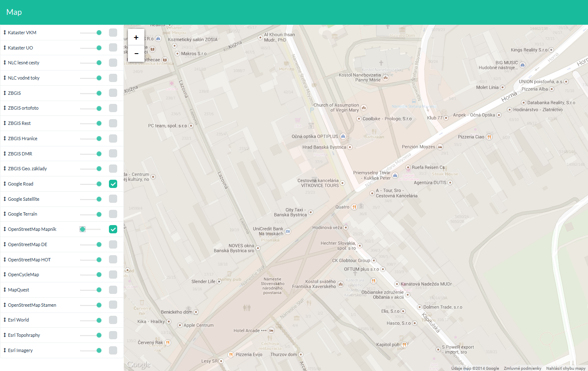
Task: Select the OpenStreetMap HOT layer label
Action: click(29, 260)
